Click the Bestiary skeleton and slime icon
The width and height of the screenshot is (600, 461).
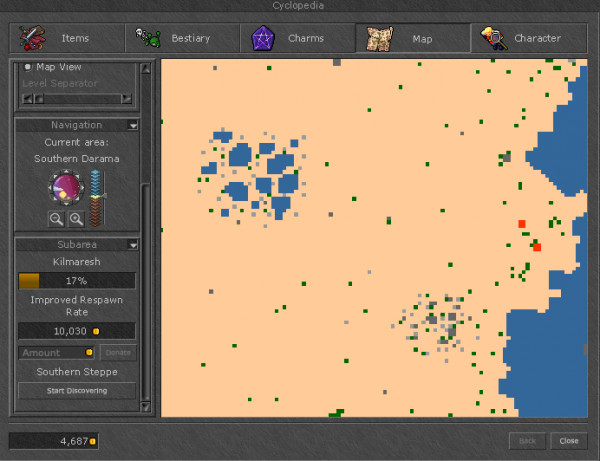coord(148,38)
